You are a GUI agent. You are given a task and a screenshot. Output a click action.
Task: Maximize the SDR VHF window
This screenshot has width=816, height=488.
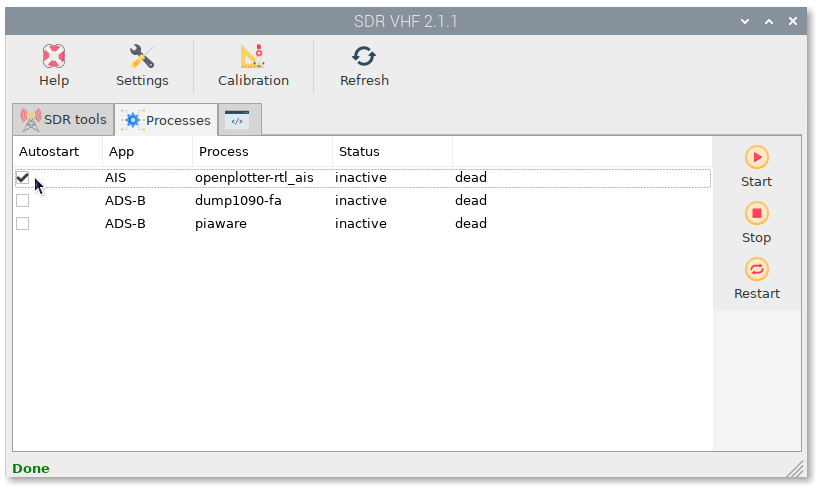coord(769,21)
